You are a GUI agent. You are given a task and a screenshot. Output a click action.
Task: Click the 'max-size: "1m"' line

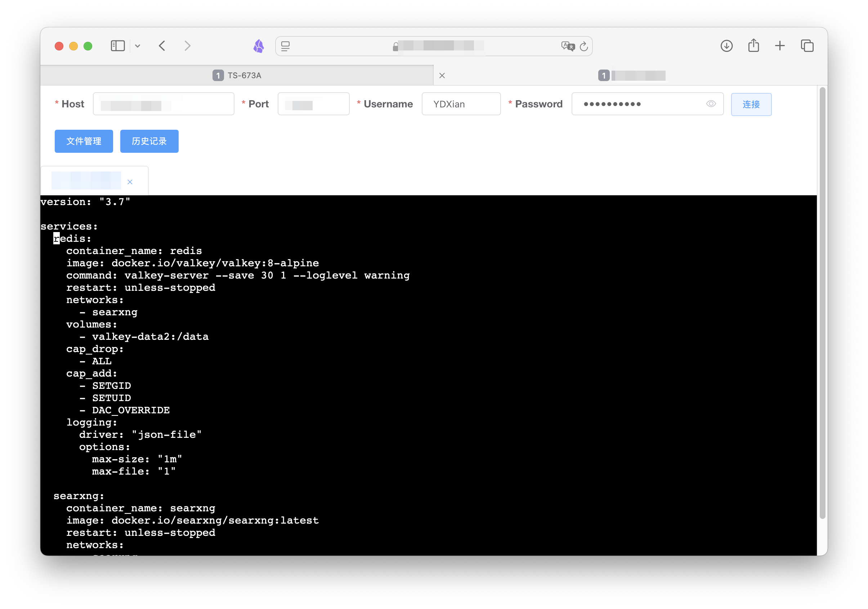(137, 459)
